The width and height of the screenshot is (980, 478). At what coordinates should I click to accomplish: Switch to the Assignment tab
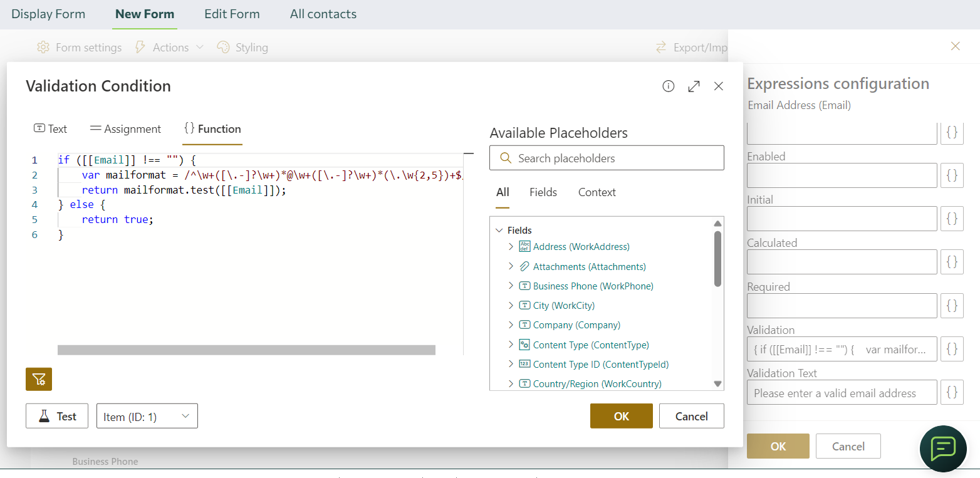pos(125,129)
